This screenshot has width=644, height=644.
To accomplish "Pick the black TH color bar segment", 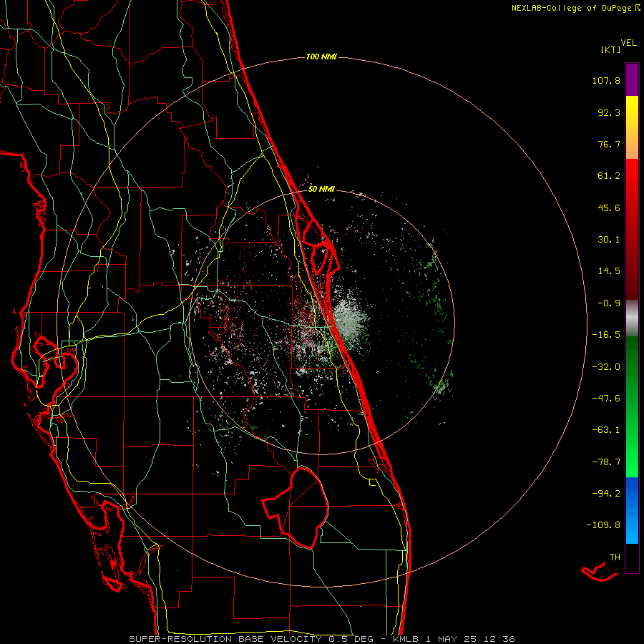I will tap(632, 557).
